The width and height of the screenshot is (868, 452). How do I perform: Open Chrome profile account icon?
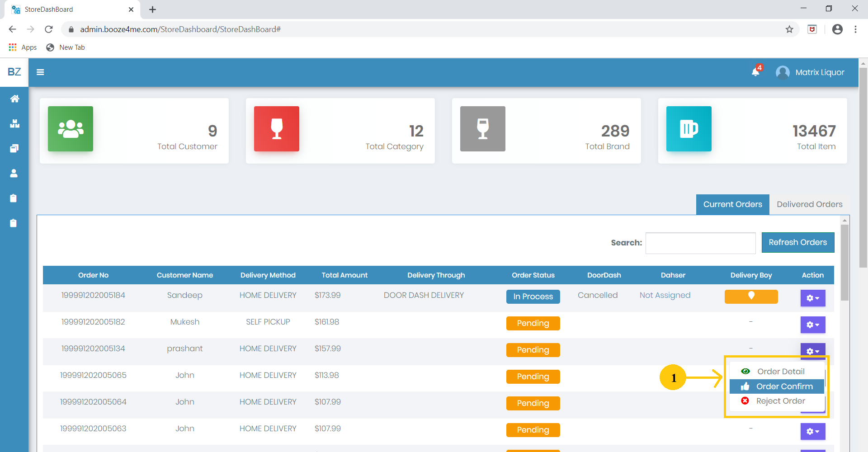[837, 29]
